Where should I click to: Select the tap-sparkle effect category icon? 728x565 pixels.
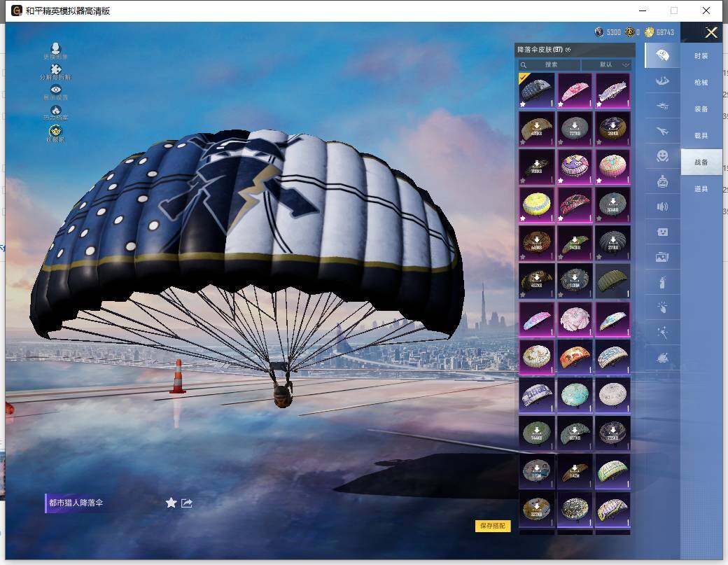click(x=662, y=307)
